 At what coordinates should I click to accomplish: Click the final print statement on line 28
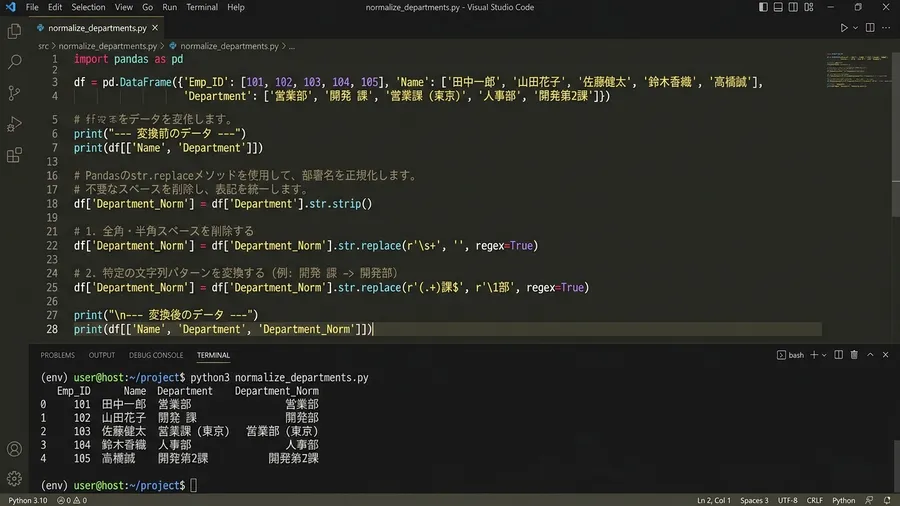point(223,329)
